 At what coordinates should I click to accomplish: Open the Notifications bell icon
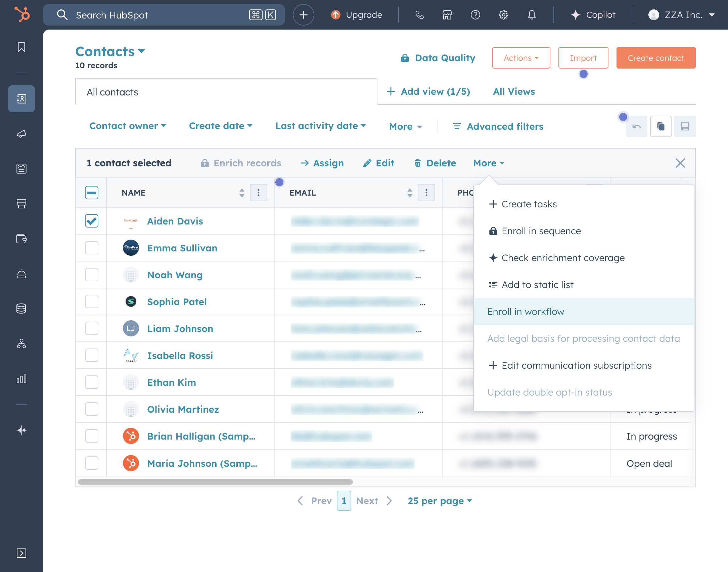[x=532, y=15]
